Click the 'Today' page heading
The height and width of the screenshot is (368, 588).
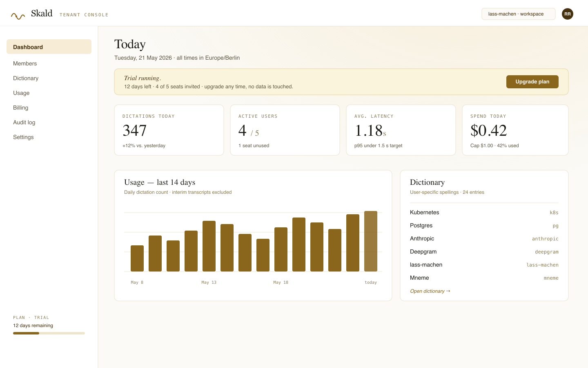point(130,44)
